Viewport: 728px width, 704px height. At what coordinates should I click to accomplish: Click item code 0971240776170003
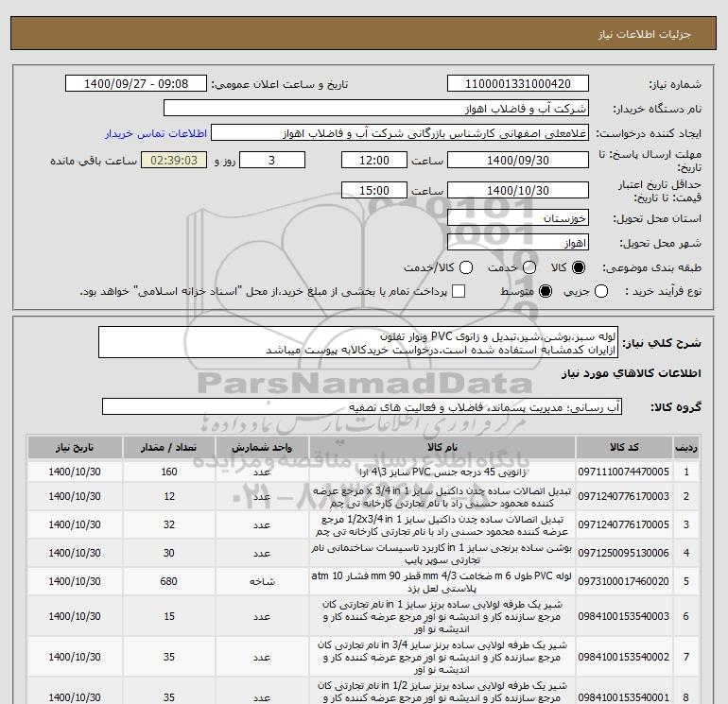tap(624, 496)
